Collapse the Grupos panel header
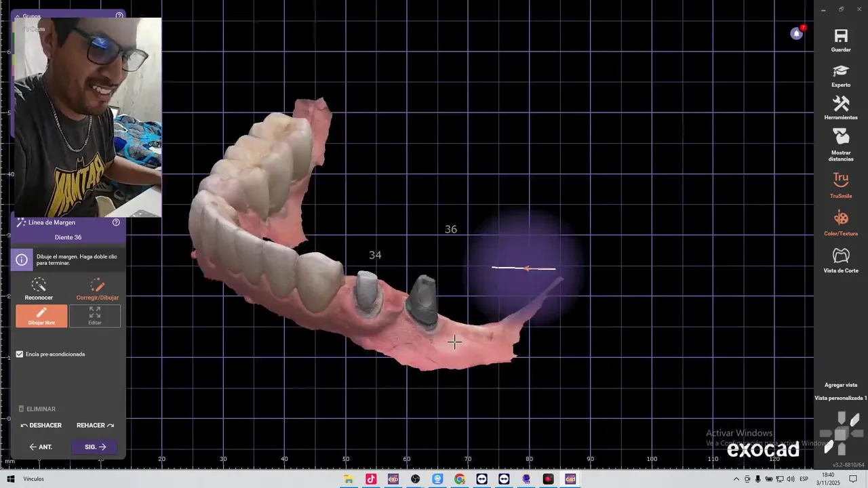868x488 pixels. tap(18, 16)
